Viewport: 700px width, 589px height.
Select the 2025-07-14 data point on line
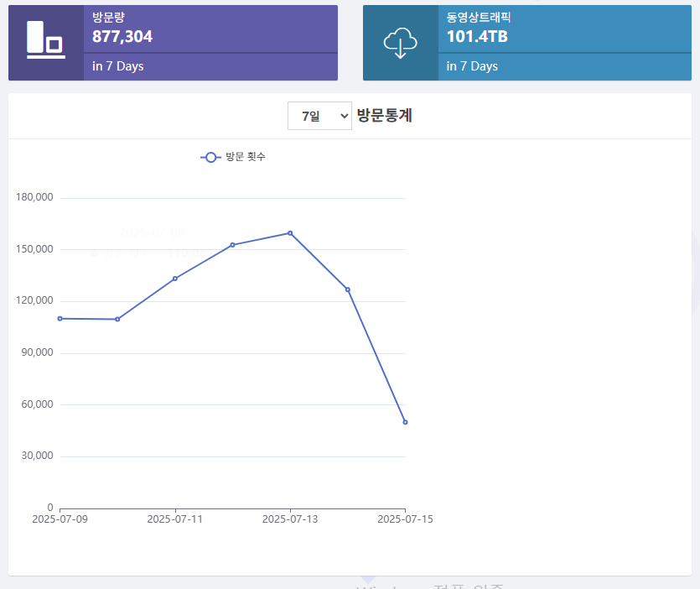(348, 289)
